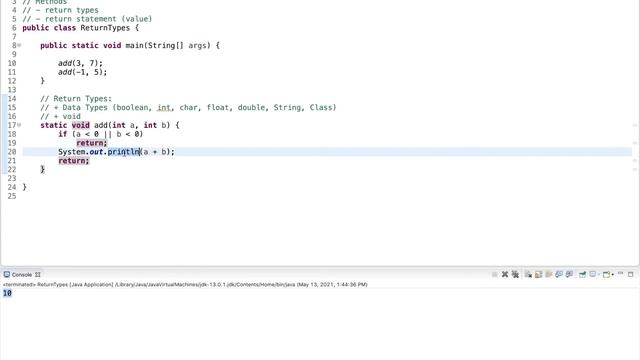The image size is (640, 360).
Task: Click the overview ruler marker beside line 19
Action: coord(635,143)
